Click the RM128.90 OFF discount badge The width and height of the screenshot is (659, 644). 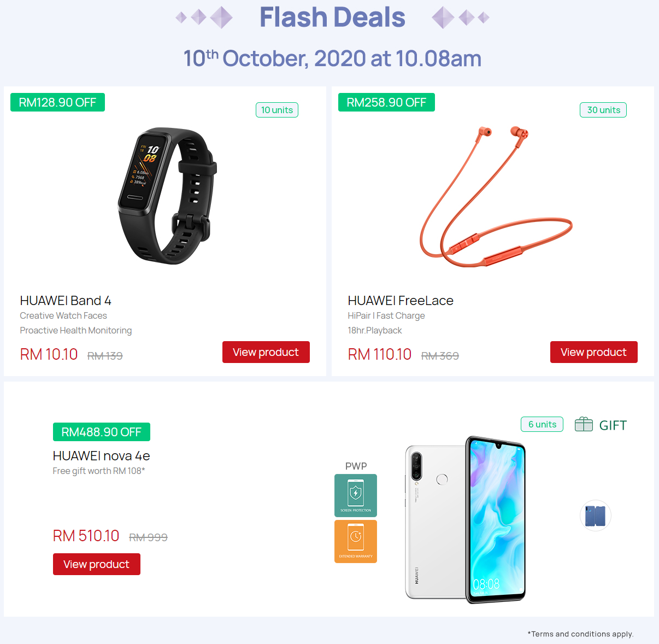[57, 102]
